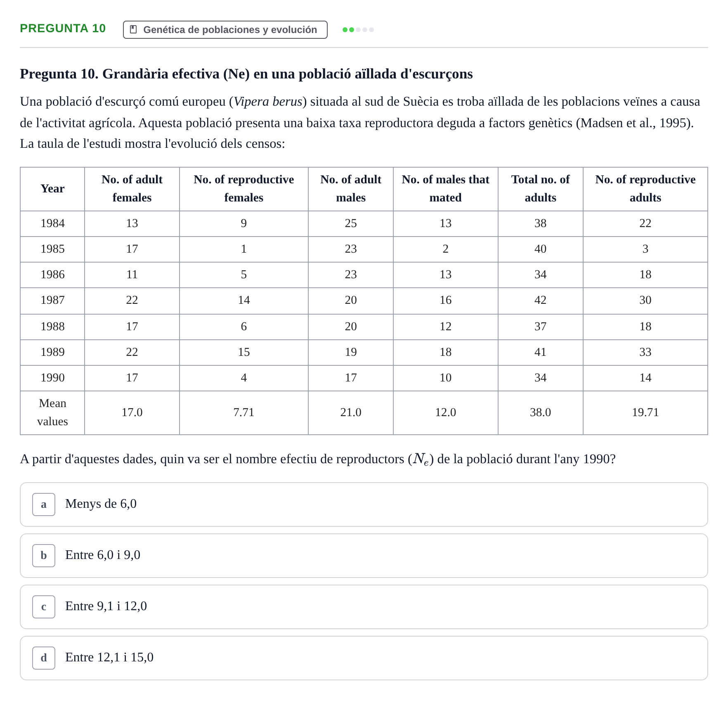
Task: Click 'No. of reproductive females' column header
Action: [244, 189]
